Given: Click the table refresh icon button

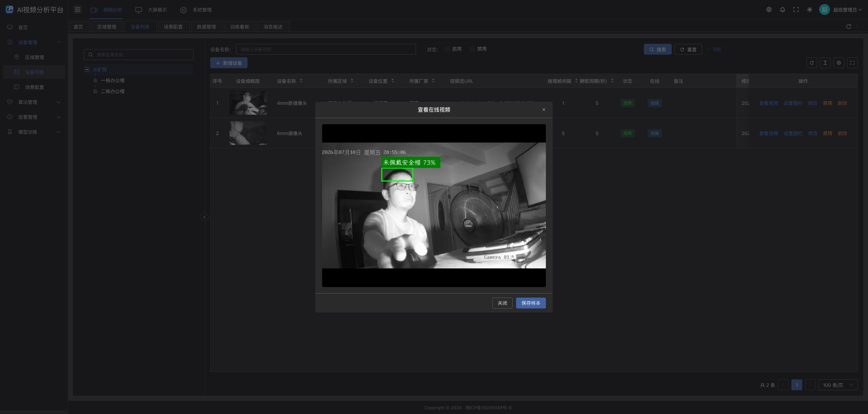Looking at the screenshot, I should pyautogui.click(x=812, y=63).
